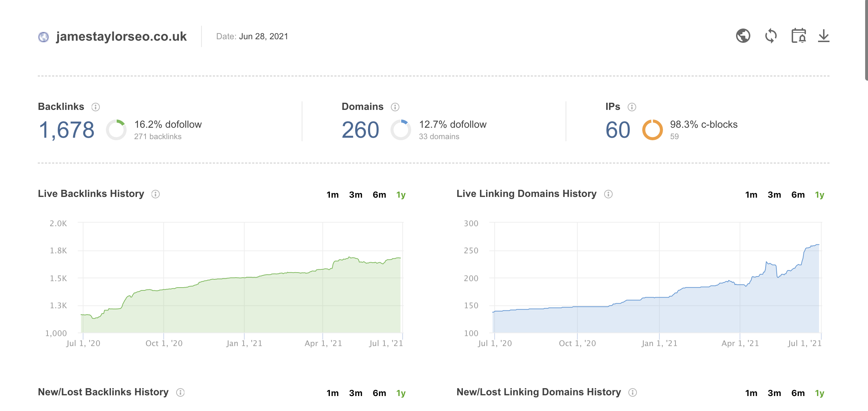The width and height of the screenshot is (868, 411).
Task: Select 1m range for Live Linking Domains History
Action: pos(751,194)
